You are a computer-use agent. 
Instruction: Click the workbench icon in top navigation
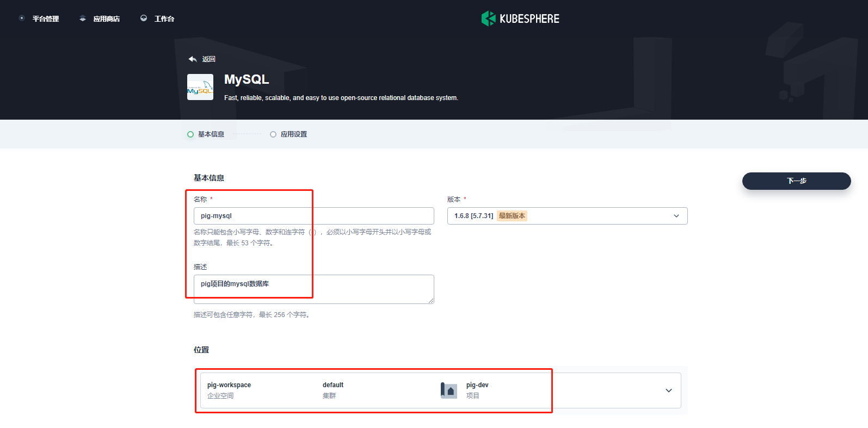(x=144, y=18)
